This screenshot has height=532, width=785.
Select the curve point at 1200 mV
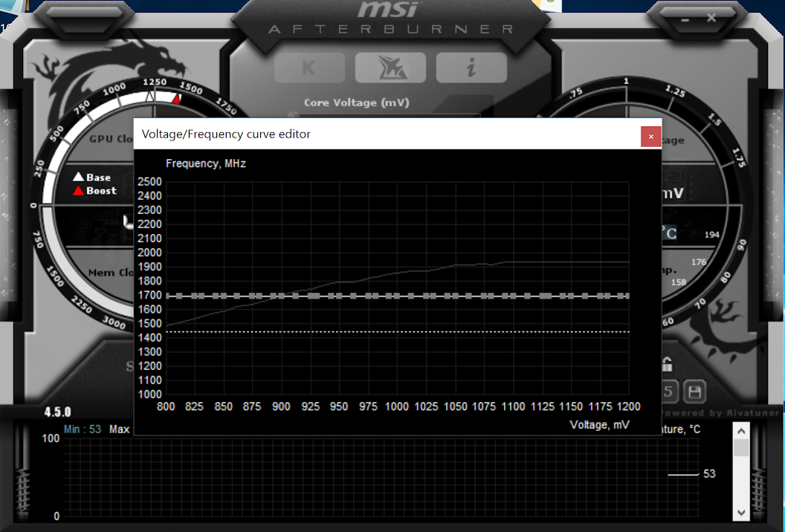pos(627,296)
